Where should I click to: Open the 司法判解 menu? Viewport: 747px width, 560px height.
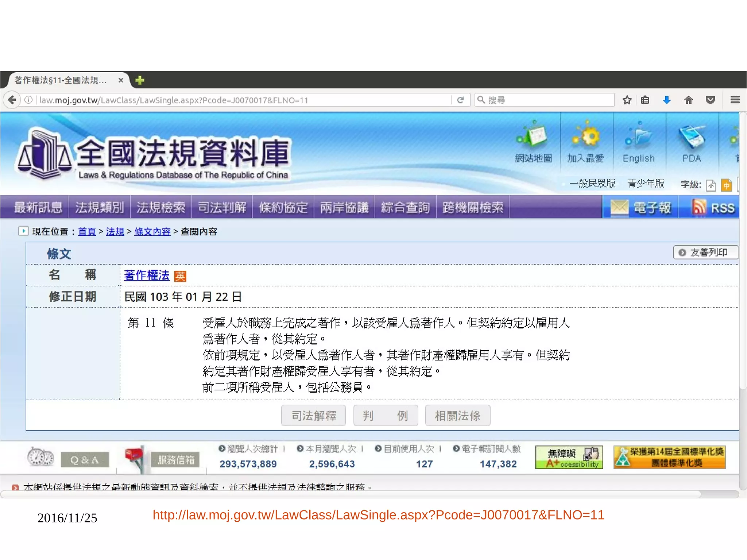222,208
